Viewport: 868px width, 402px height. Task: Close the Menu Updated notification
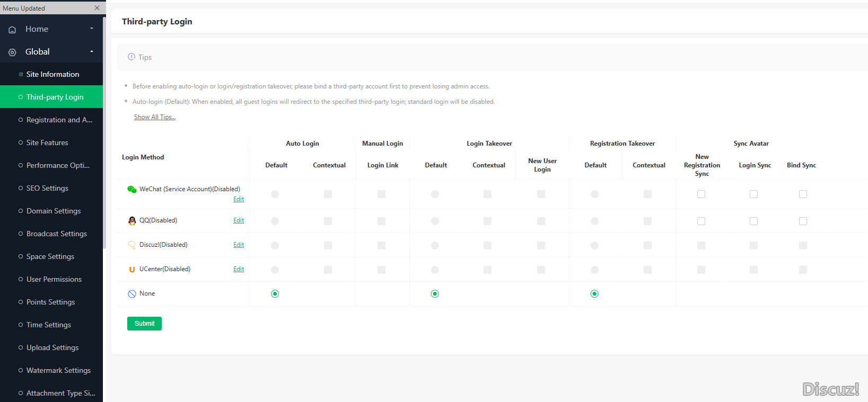[x=97, y=8]
